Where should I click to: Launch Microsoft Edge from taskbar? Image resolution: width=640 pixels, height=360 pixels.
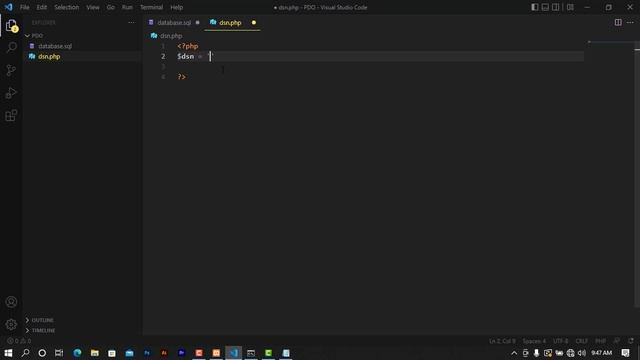click(77, 353)
